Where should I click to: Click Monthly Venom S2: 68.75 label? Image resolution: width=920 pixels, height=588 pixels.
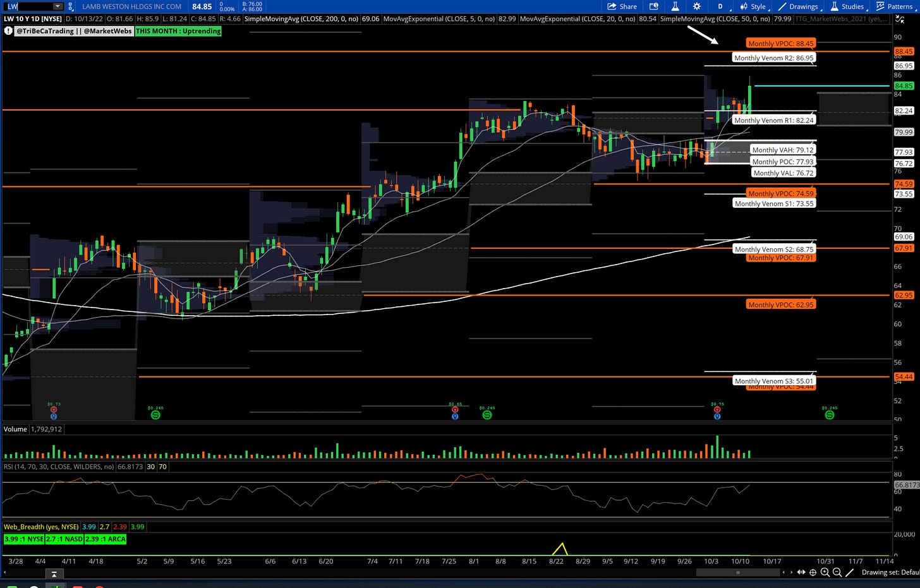pos(774,249)
